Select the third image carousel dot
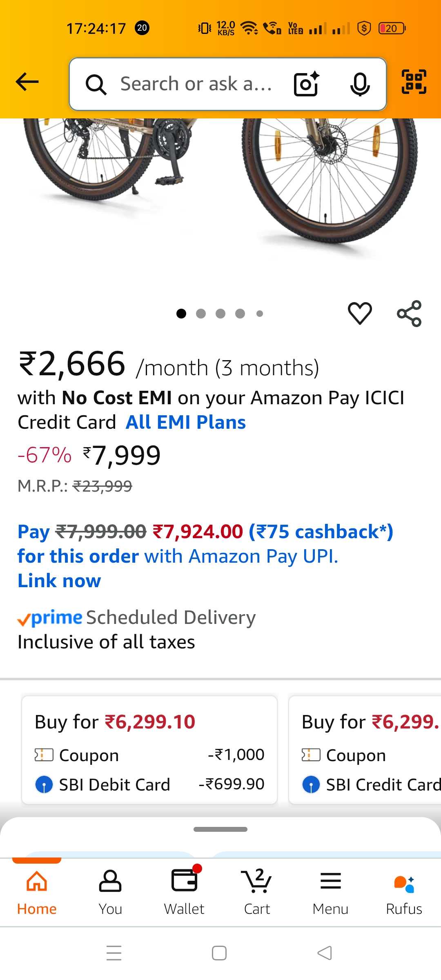 [220, 314]
